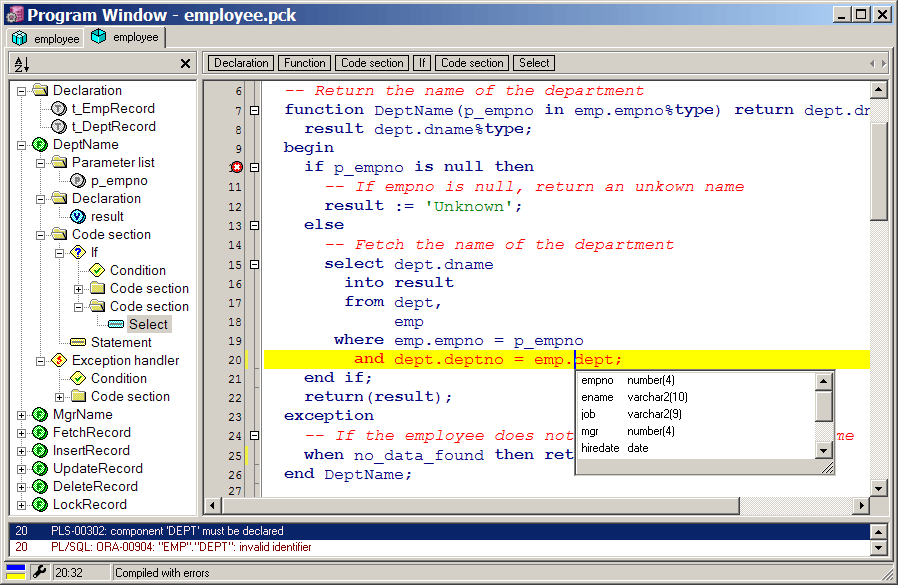Click the p_empno parameter icon

pos(78,181)
